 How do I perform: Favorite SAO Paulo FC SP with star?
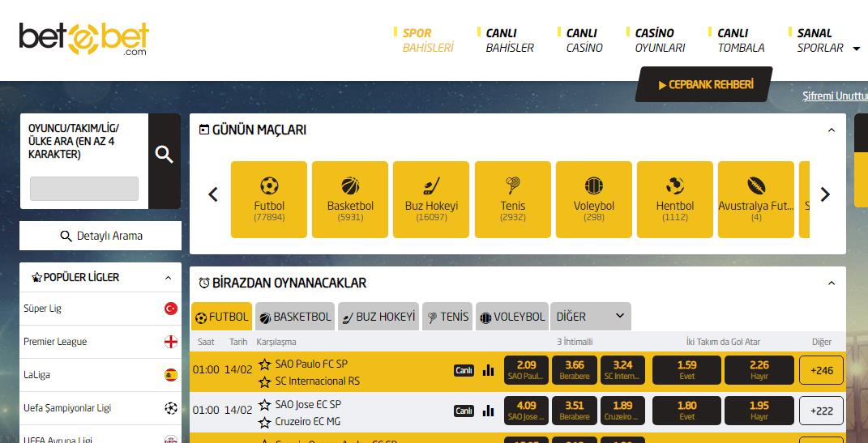coord(265,364)
